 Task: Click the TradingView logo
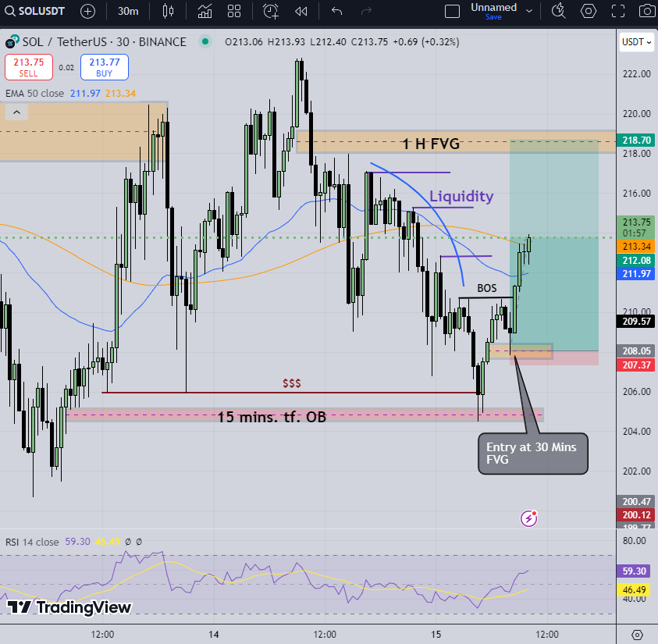point(69,607)
